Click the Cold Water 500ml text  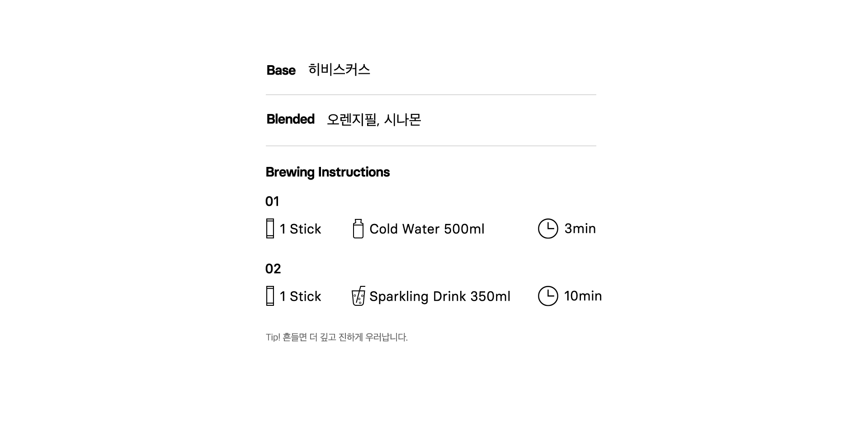(427, 229)
